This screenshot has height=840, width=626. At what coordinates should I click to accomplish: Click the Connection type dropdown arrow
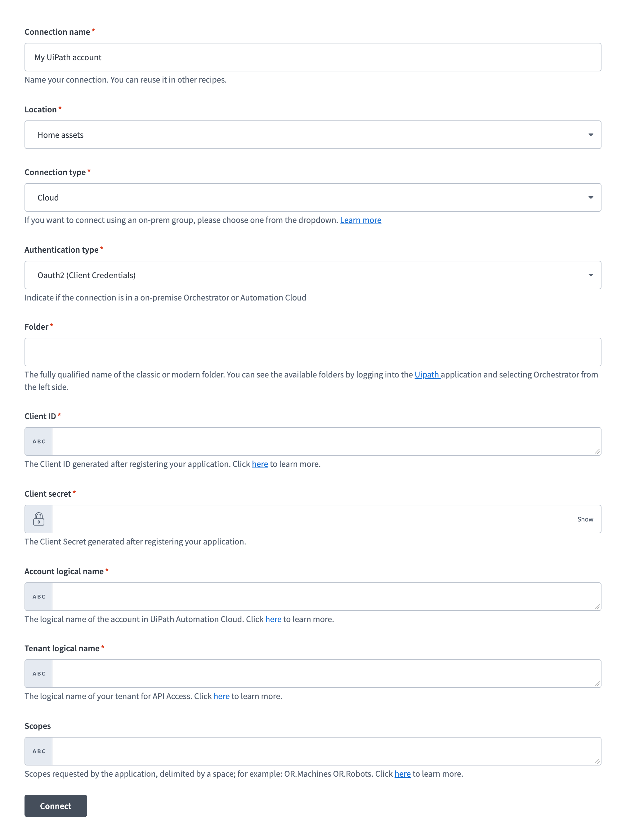591,197
